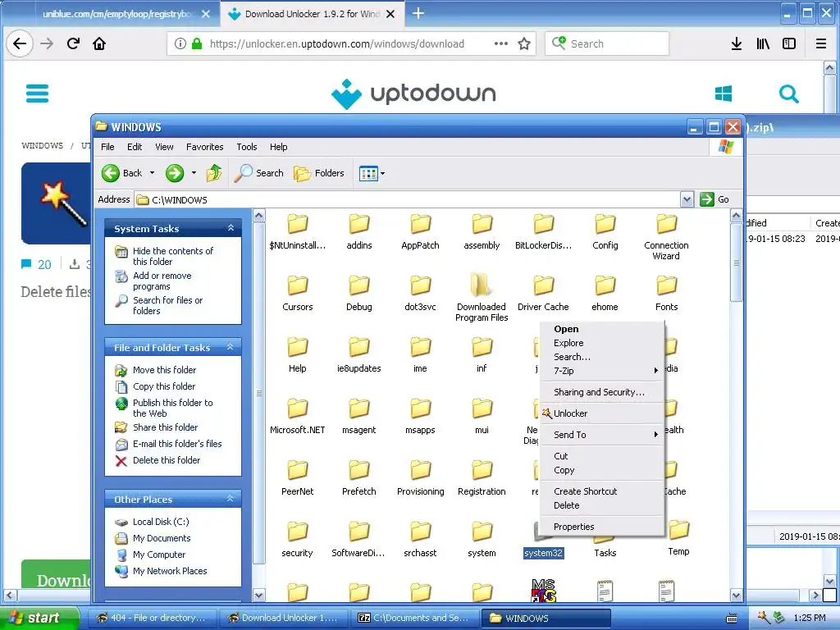Choose Sharing and Security from context menu
This screenshot has width=840, height=630.
[603, 392]
